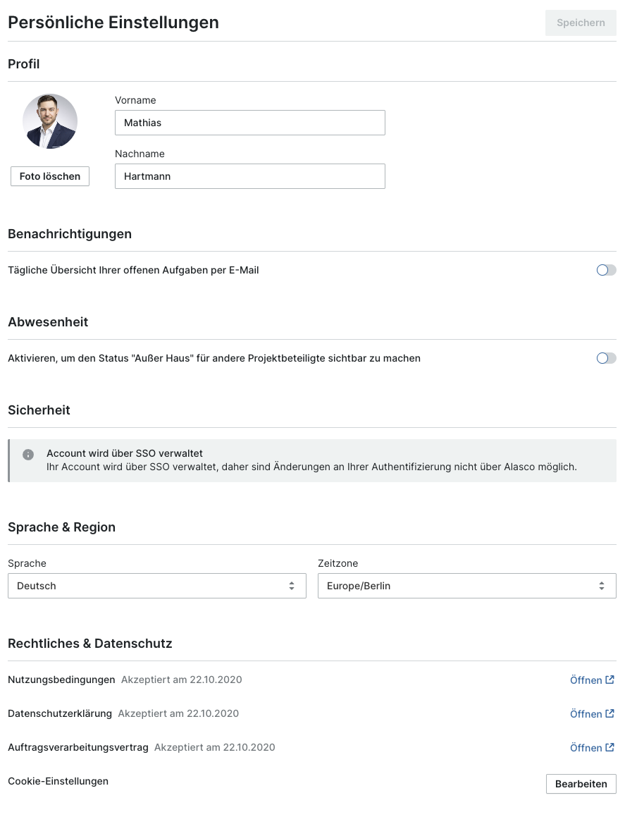Enable the "Außer Haus" absence status

tap(607, 358)
